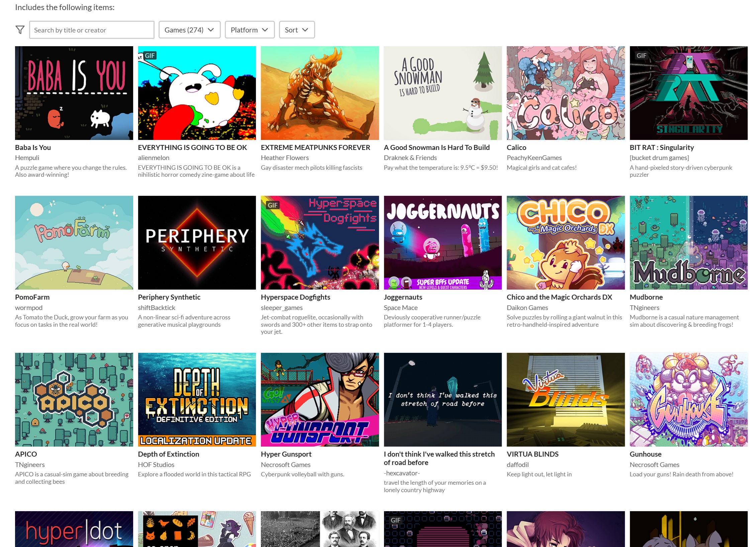
Task: Open the Depth of Extinction game page
Action: (169, 454)
